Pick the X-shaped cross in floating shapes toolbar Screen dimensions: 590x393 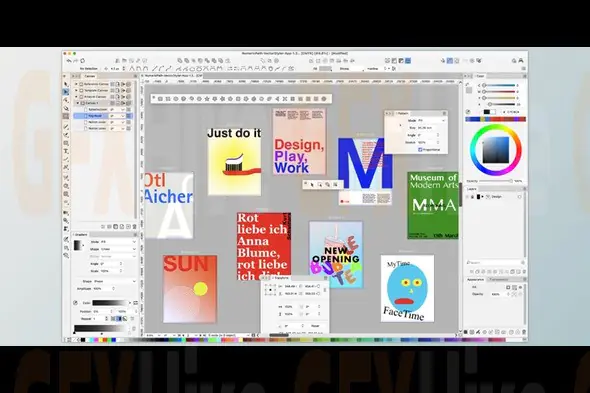(x=285, y=99)
